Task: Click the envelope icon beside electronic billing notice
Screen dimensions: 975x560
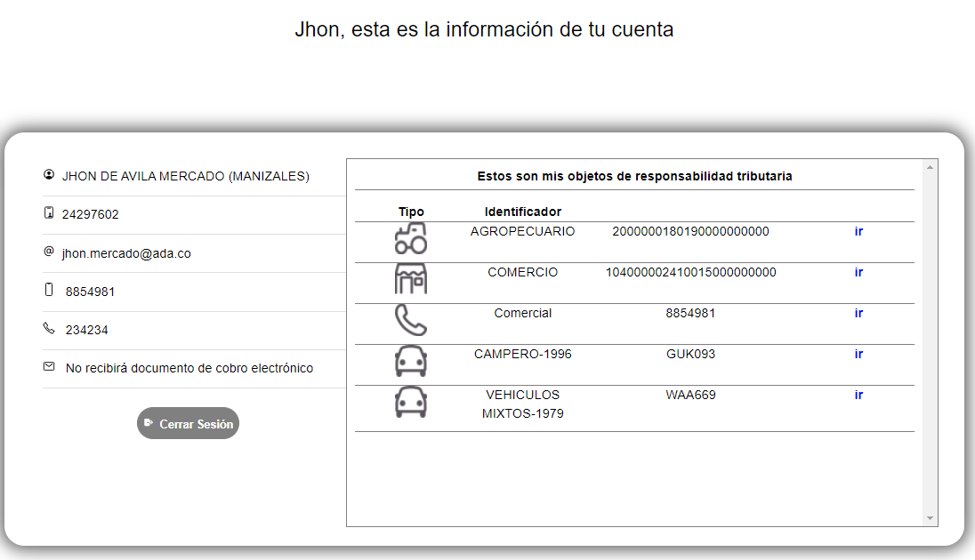Action: (49, 366)
